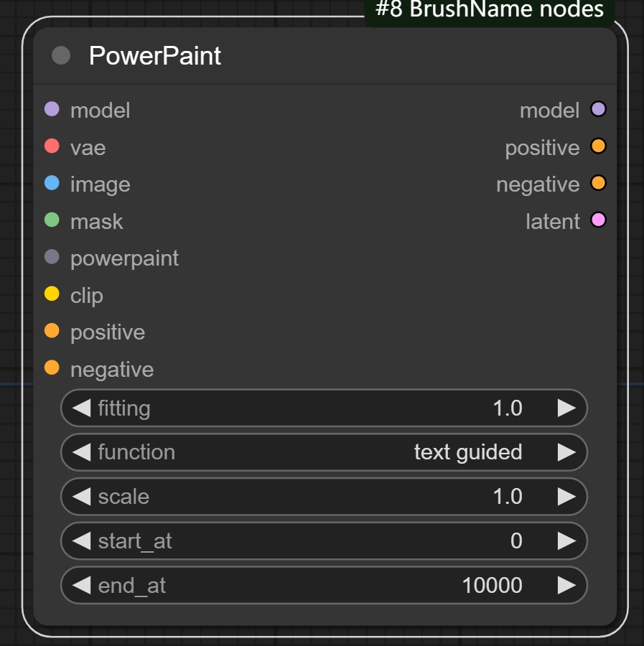
Task: Click the #8 BrushName nodes badge
Action: [490, 11]
